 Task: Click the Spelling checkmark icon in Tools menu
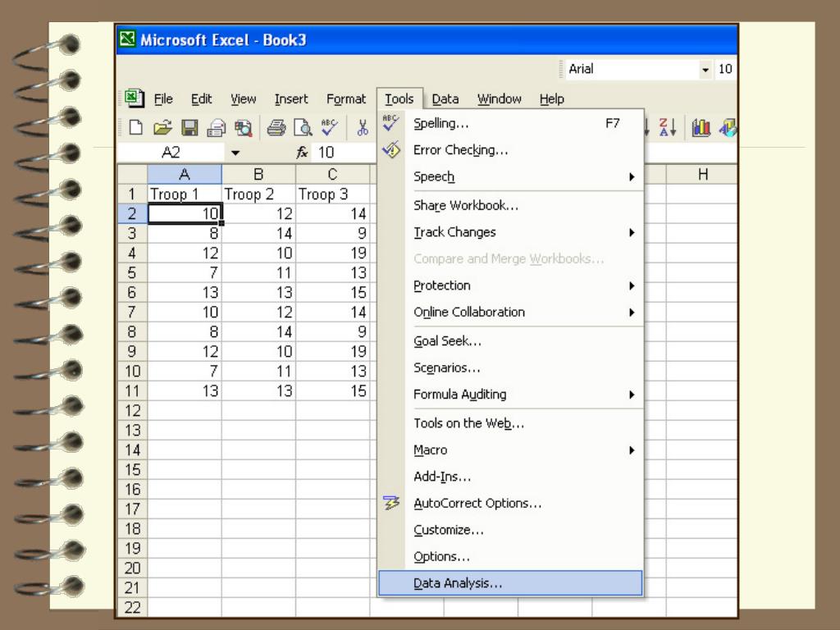[390, 123]
